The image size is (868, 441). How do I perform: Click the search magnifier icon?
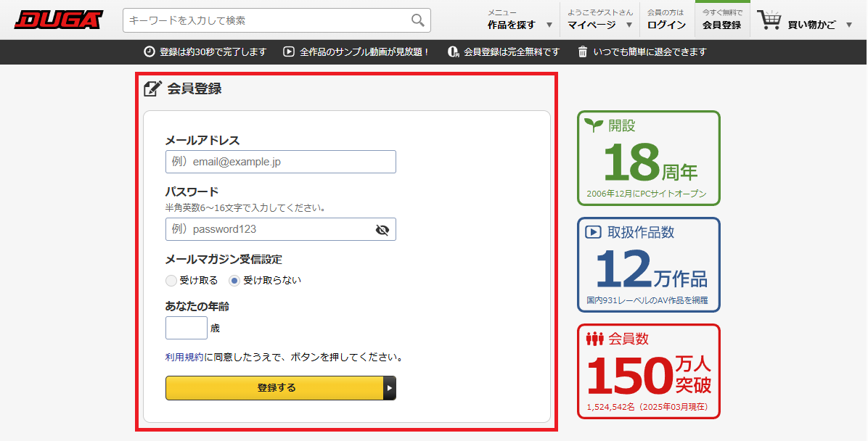pyautogui.click(x=417, y=20)
